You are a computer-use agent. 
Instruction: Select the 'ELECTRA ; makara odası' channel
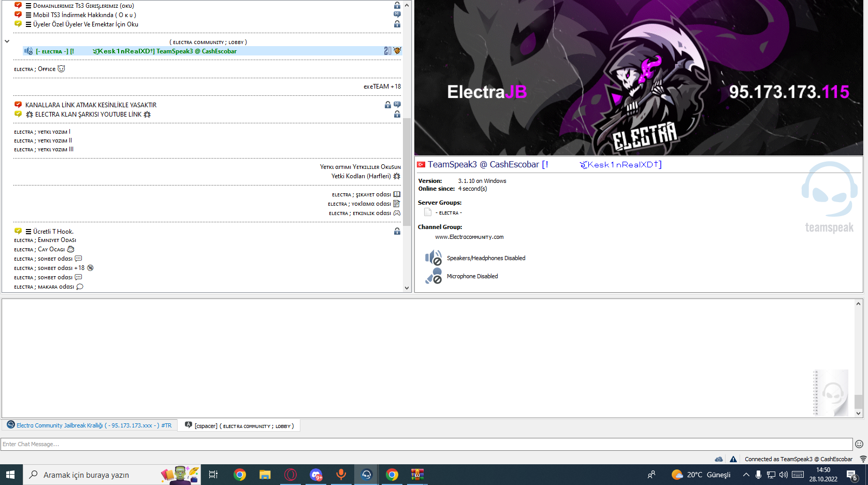coord(49,287)
